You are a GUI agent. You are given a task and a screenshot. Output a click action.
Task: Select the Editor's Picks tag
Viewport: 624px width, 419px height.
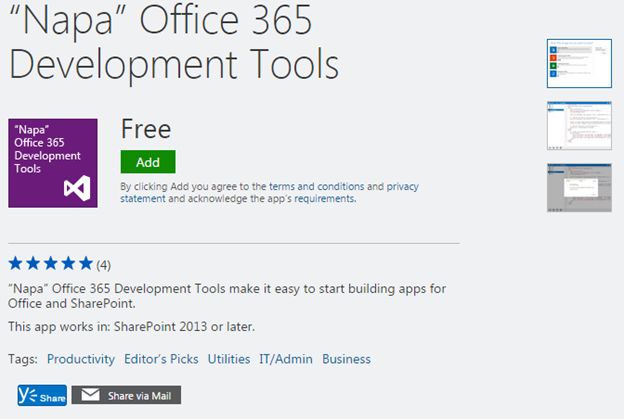tap(161, 359)
